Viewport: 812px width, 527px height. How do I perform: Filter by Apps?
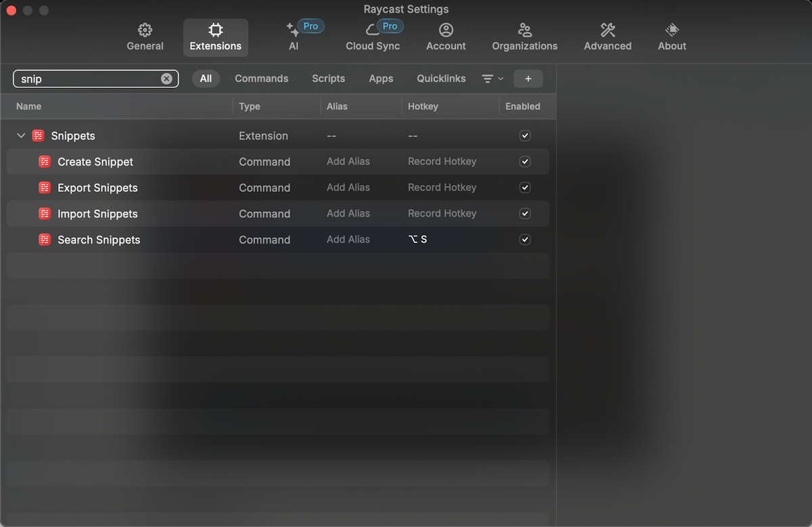[x=381, y=78]
